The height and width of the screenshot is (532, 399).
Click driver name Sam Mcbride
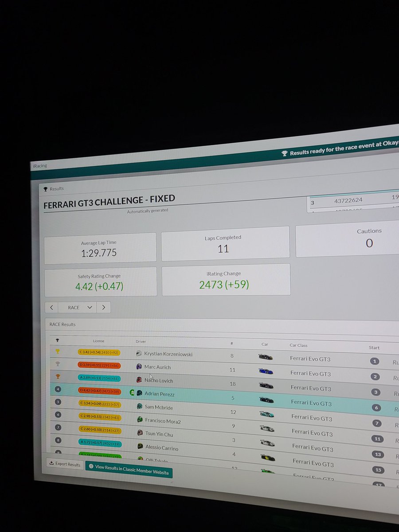coord(159,407)
